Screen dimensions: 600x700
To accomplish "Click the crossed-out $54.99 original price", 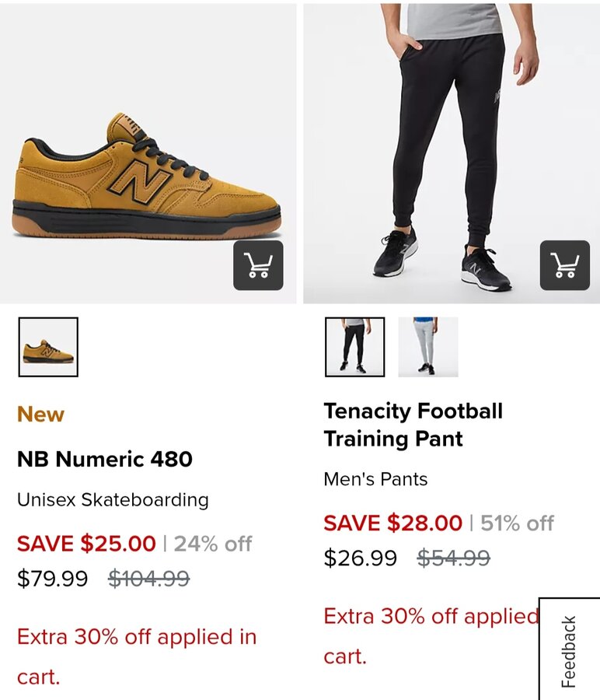I will 453,558.
